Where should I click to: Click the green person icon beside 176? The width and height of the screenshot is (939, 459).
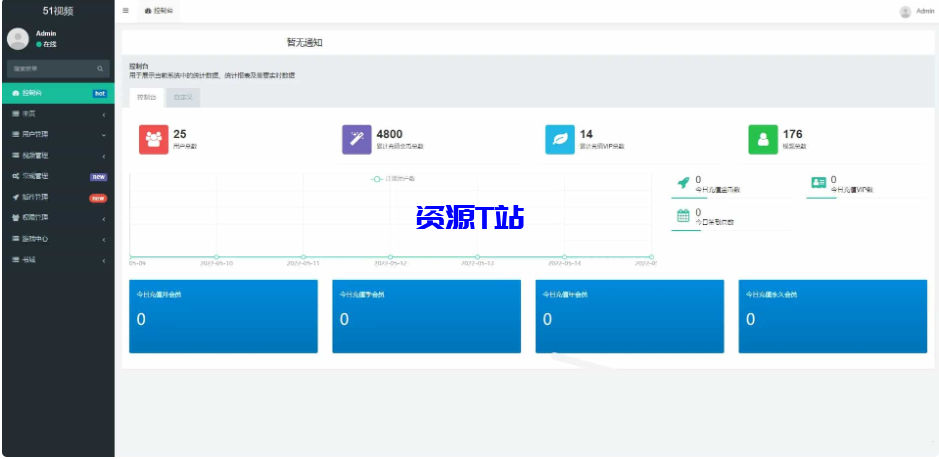(x=763, y=140)
